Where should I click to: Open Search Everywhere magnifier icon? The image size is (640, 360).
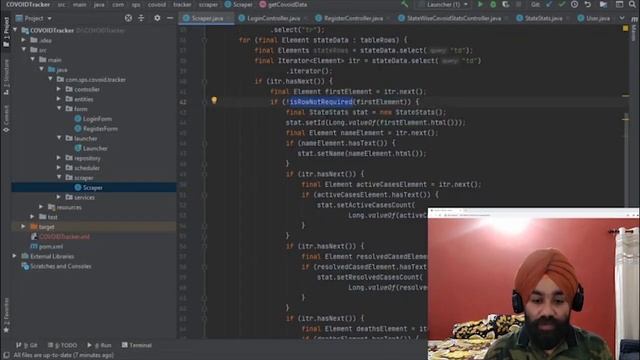point(633,4)
